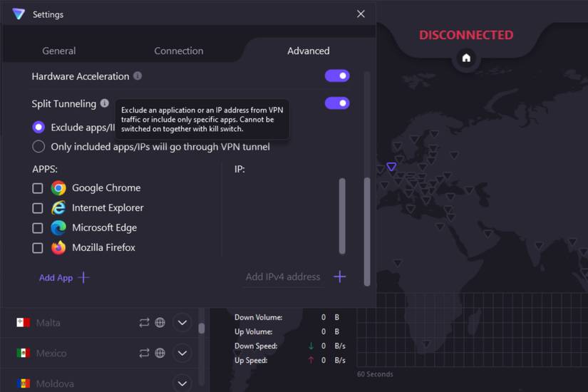Check the Mozilla Firefox checkbox

tap(38, 248)
